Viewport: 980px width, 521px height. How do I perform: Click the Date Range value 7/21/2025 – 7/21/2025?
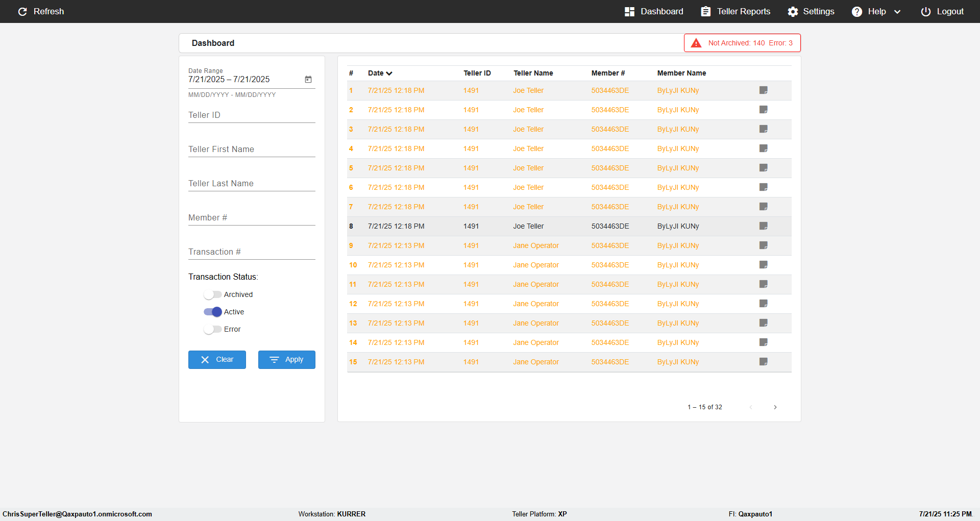click(229, 79)
